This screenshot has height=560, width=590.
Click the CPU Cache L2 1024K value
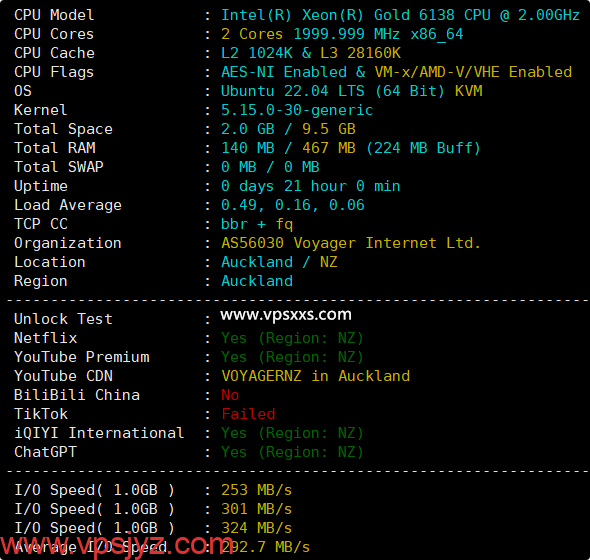coord(311,53)
